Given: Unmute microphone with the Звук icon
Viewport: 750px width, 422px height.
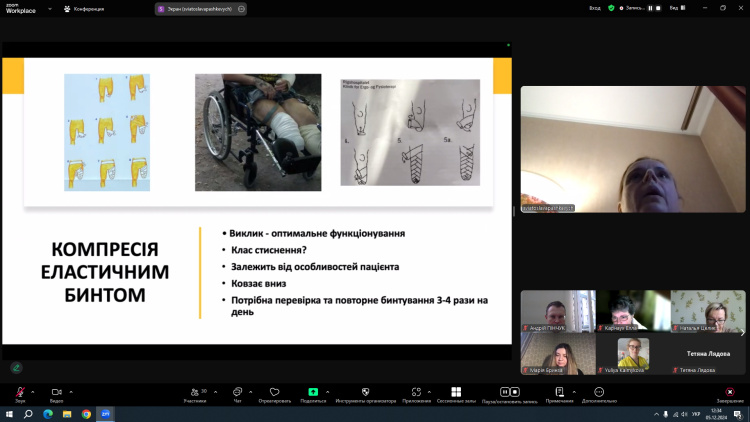Looking at the screenshot, I should 20,392.
